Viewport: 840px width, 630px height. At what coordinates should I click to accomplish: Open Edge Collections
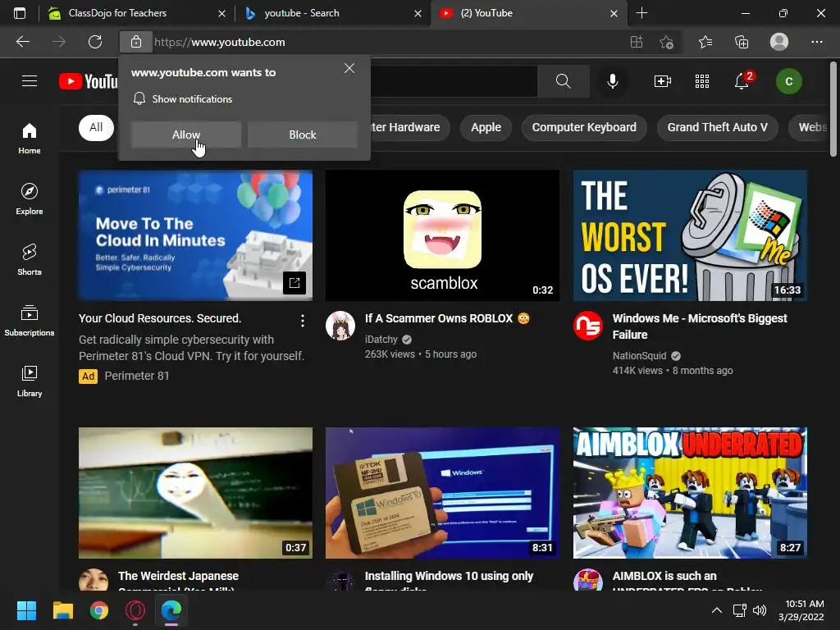click(742, 42)
